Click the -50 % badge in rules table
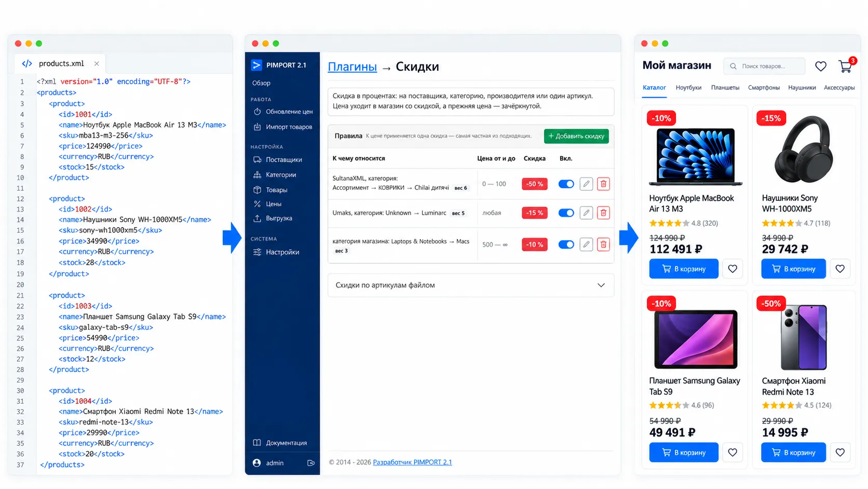This screenshot has width=868, height=489. 535,184
